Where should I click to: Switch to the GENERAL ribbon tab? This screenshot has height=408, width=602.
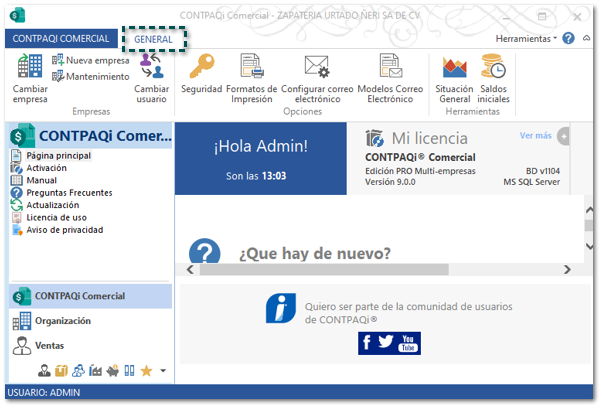tap(153, 39)
